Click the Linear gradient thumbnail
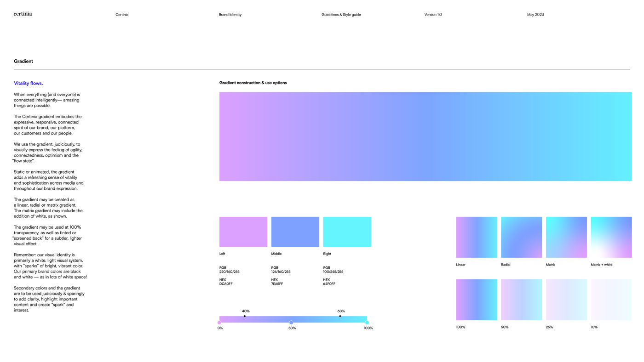This screenshot has height=362, width=644. coord(477,237)
